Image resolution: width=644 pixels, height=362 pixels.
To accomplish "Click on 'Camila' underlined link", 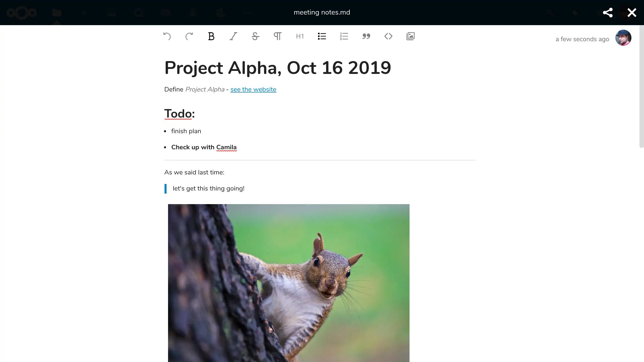I will [226, 147].
